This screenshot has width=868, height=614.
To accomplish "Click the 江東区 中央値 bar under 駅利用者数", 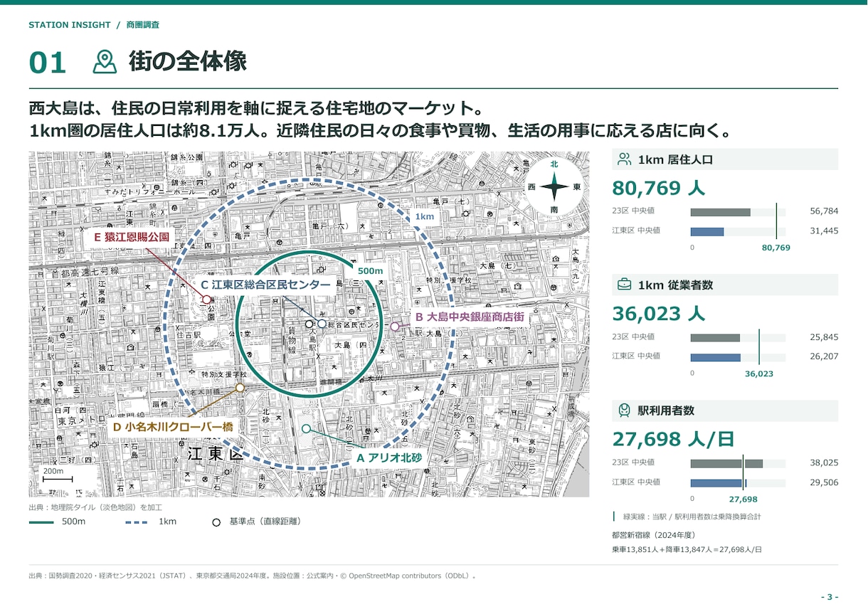I will tap(719, 482).
